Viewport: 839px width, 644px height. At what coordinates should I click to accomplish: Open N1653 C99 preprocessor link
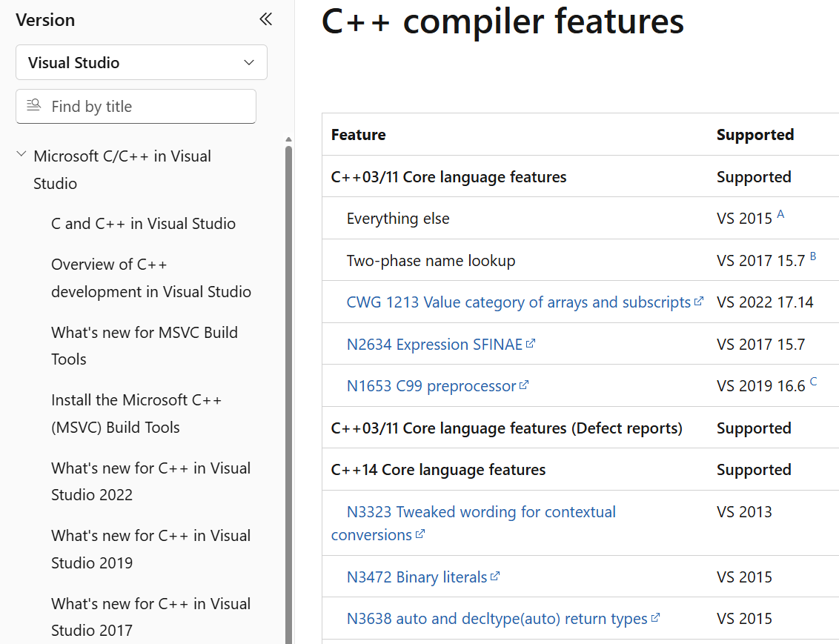(x=431, y=386)
